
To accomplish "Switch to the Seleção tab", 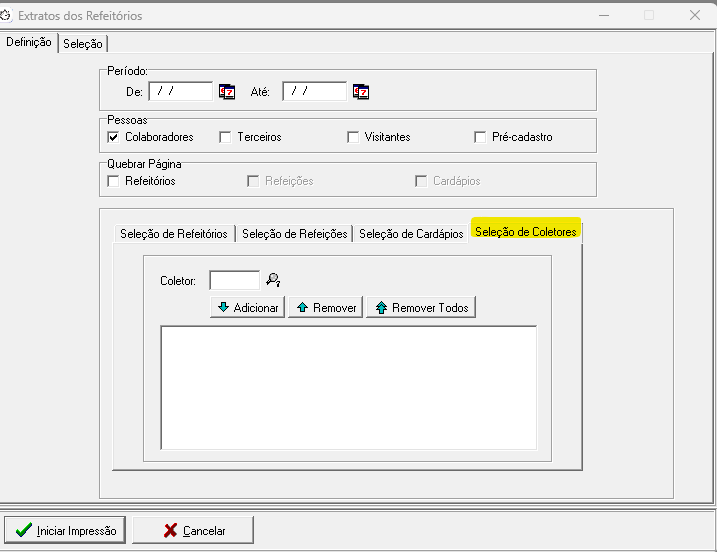I will point(83,43).
